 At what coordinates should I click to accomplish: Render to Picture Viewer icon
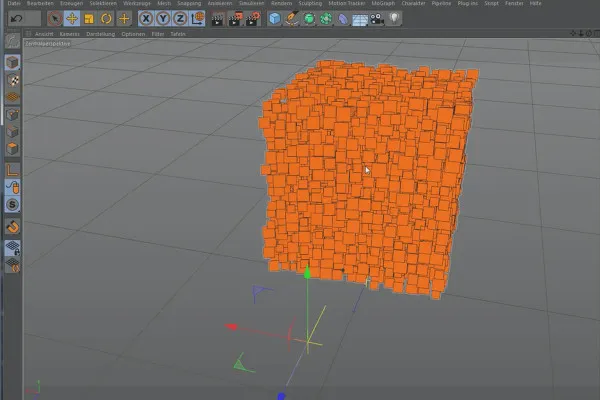point(235,19)
